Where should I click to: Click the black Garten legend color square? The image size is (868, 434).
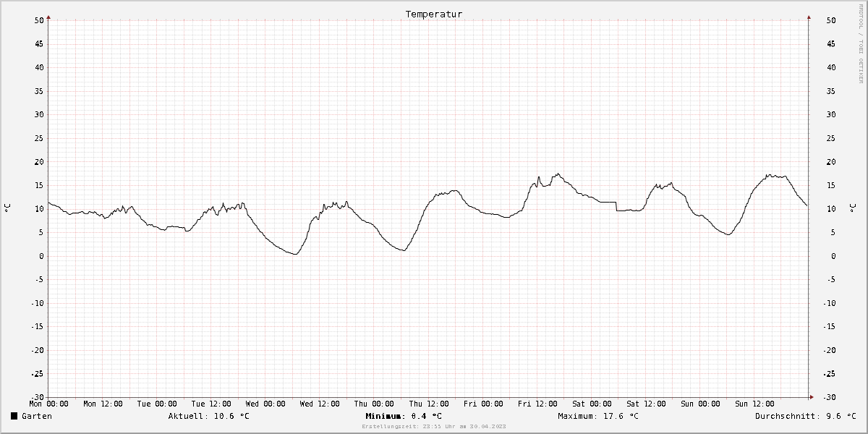14,416
